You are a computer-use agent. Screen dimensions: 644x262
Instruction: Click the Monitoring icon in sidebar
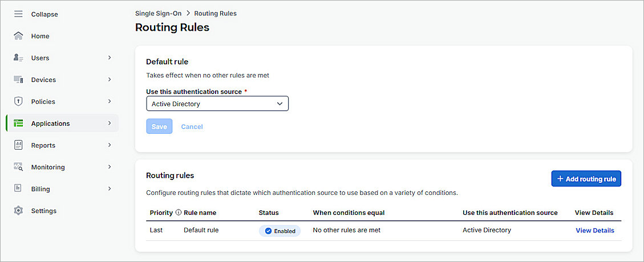(18, 167)
